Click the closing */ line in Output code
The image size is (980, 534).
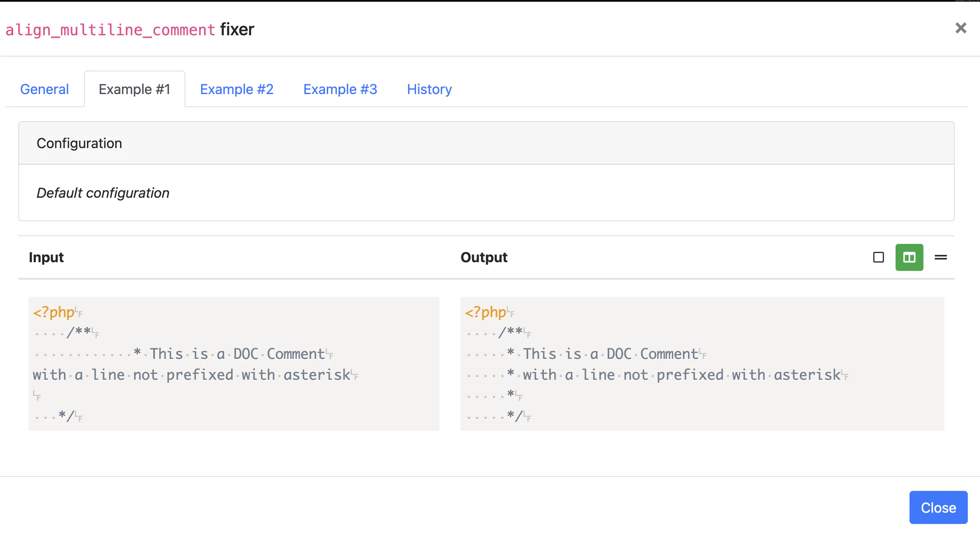coord(498,416)
